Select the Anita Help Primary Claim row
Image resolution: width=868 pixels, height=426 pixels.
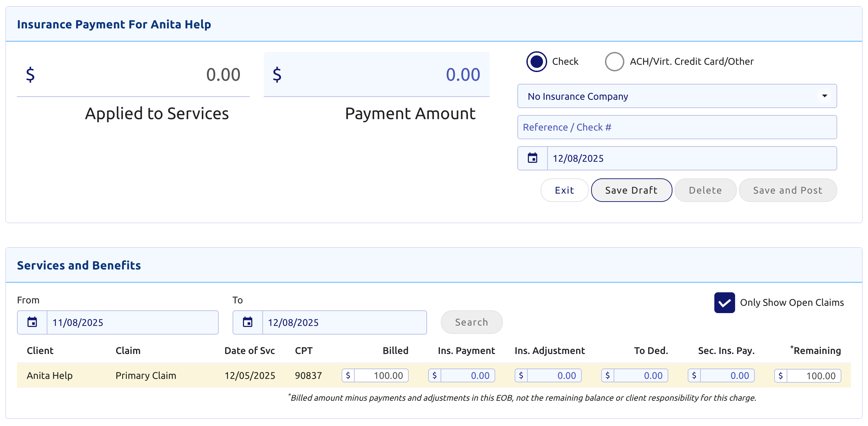coord(145,376)
